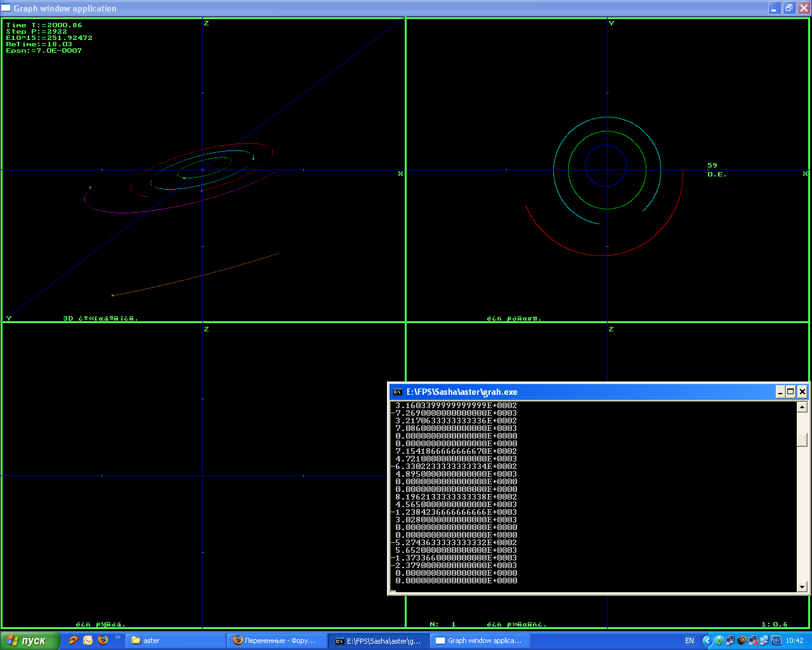Minimize the grah.exe console window
Image resolution: width=812 pixels, height=650 pixels.
click(x=780, y=392)
